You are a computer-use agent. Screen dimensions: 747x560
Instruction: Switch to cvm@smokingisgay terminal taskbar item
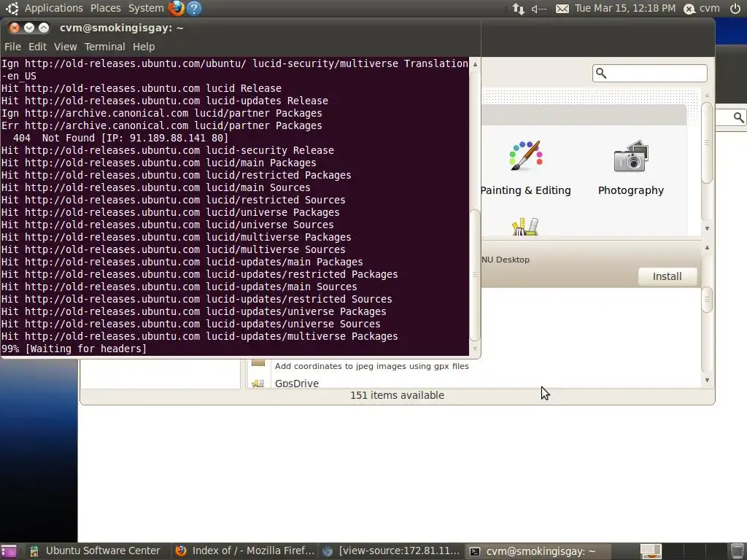[538, 551]
